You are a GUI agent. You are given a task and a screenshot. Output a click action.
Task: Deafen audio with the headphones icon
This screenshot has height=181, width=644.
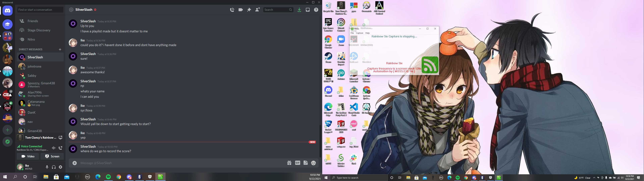pos(54,167)
